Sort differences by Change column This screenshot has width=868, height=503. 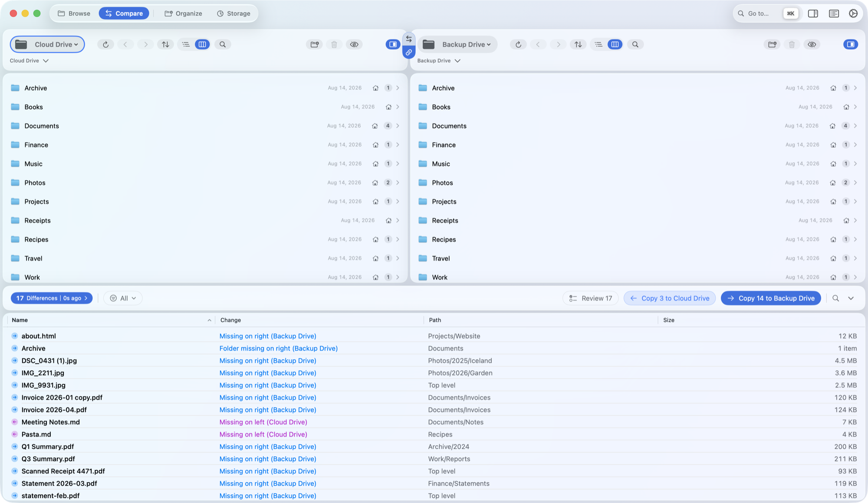(320, 320)
